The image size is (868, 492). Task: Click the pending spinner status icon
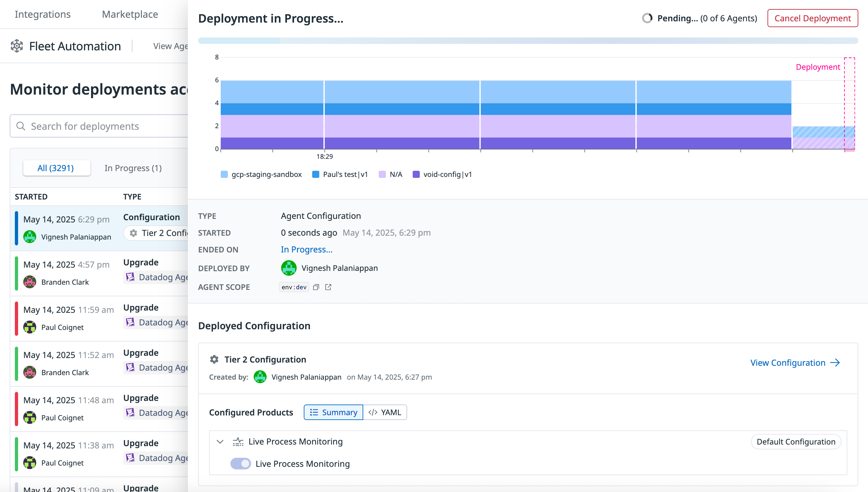pos(647,18)
